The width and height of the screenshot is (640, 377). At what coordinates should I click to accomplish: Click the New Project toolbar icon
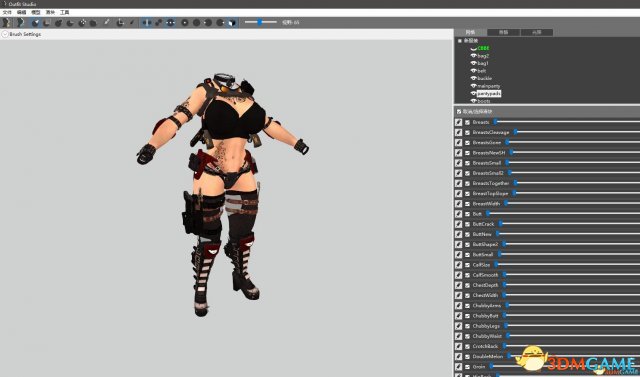click(7, 22)
